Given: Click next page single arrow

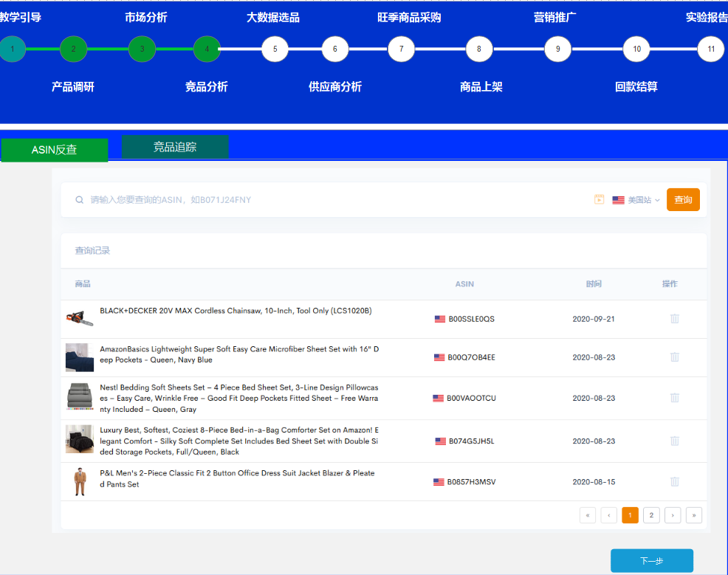Looking at the screenshot, I should click(673, 515).
